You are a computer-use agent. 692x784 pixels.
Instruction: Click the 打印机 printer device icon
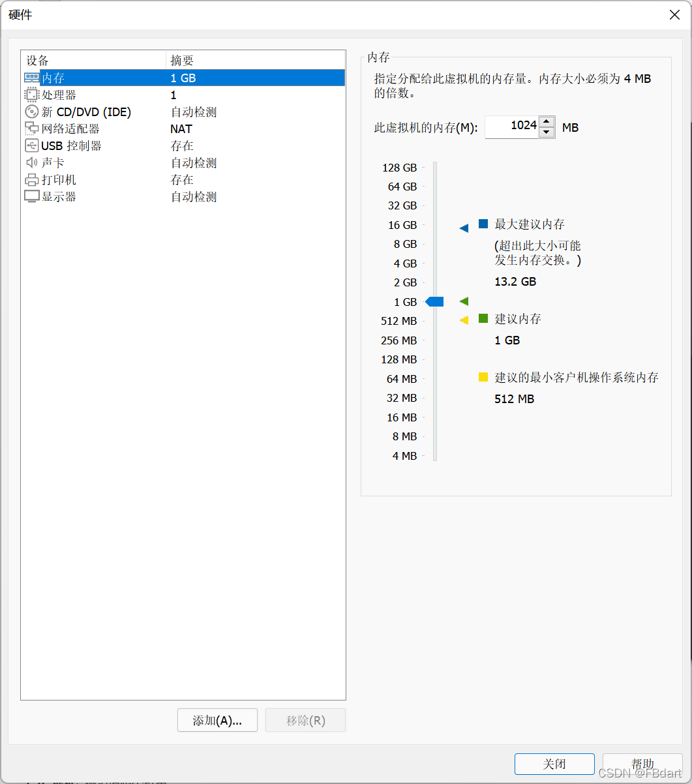point(31,179)
